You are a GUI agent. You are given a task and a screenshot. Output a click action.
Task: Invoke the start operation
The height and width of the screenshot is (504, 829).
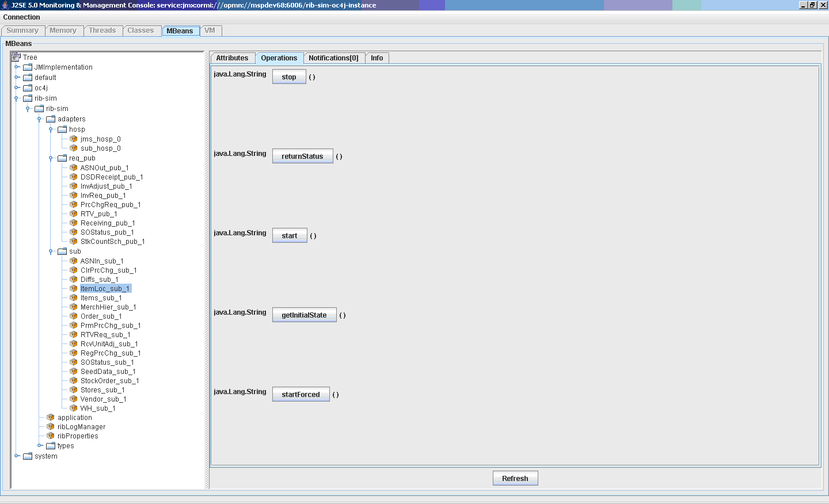pyautogui.click(x=290, y=236)
